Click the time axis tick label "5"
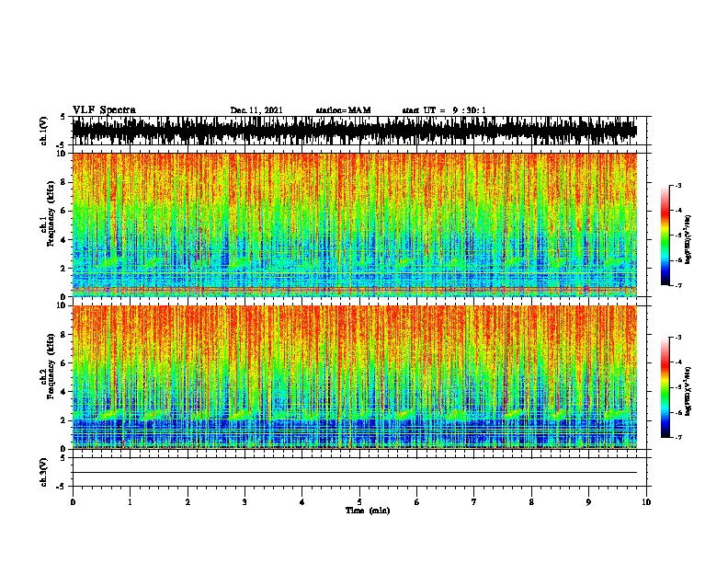 click(x=359, y=502)
